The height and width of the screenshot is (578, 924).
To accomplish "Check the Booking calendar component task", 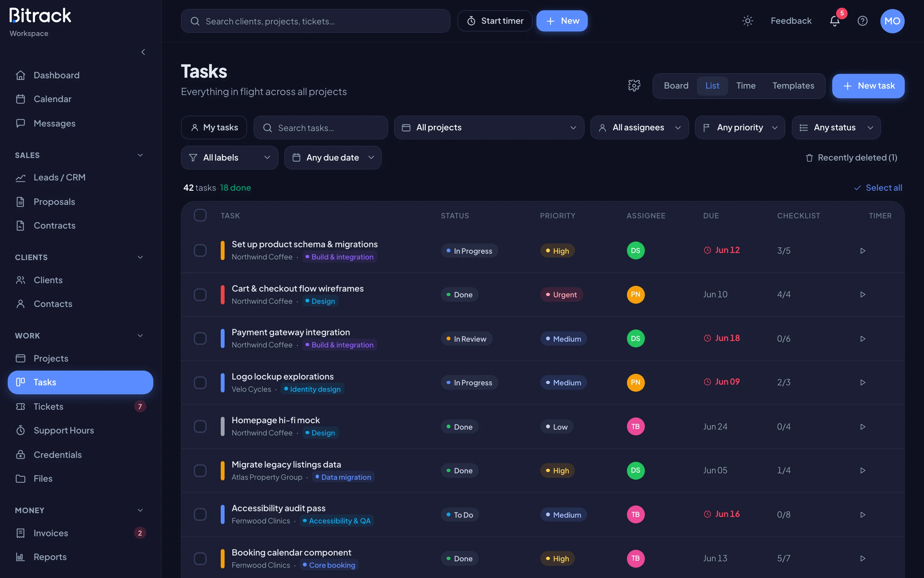I will [x=200, y=558].
